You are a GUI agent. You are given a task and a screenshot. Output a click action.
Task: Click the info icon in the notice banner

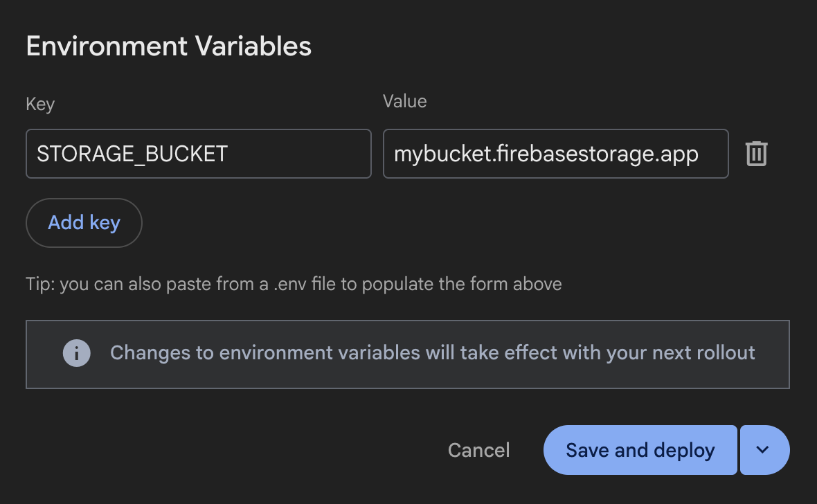point(76,353)
